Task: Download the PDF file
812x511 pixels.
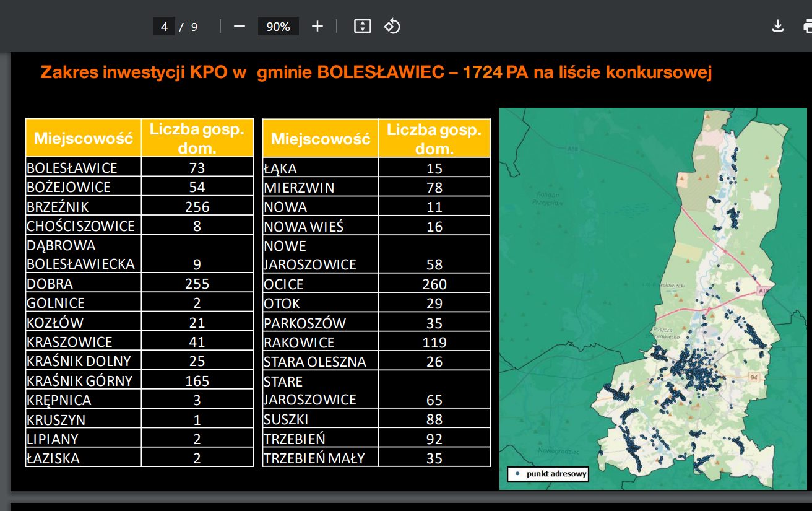Action: tap(778, 26)
